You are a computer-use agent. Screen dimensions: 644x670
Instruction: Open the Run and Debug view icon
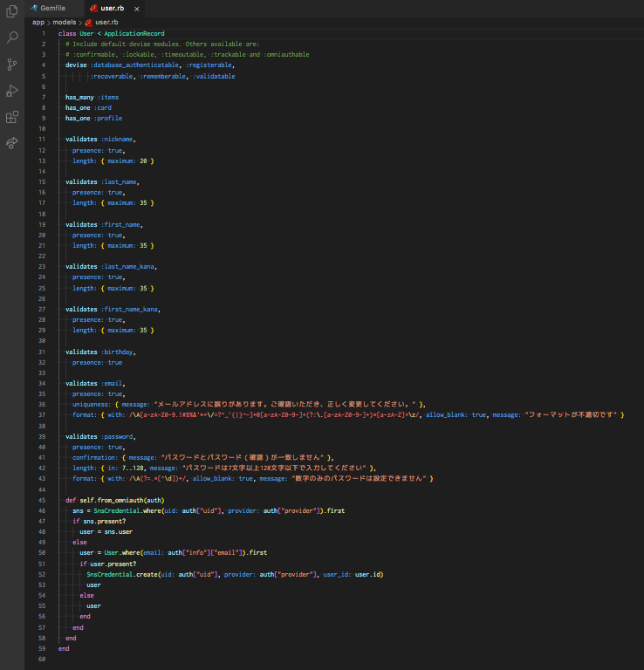(x=12, y=91)
